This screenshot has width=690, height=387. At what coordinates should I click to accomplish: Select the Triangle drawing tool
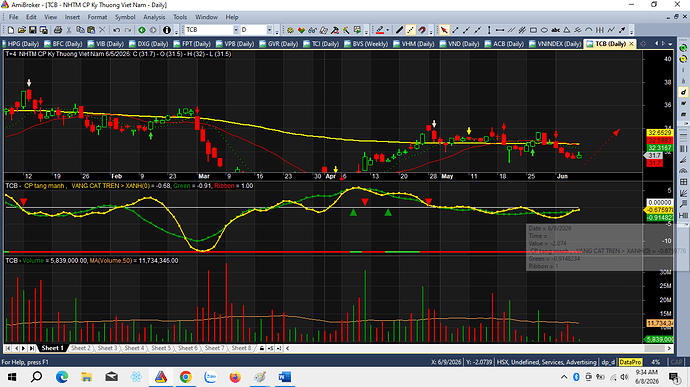coord(567,30)
